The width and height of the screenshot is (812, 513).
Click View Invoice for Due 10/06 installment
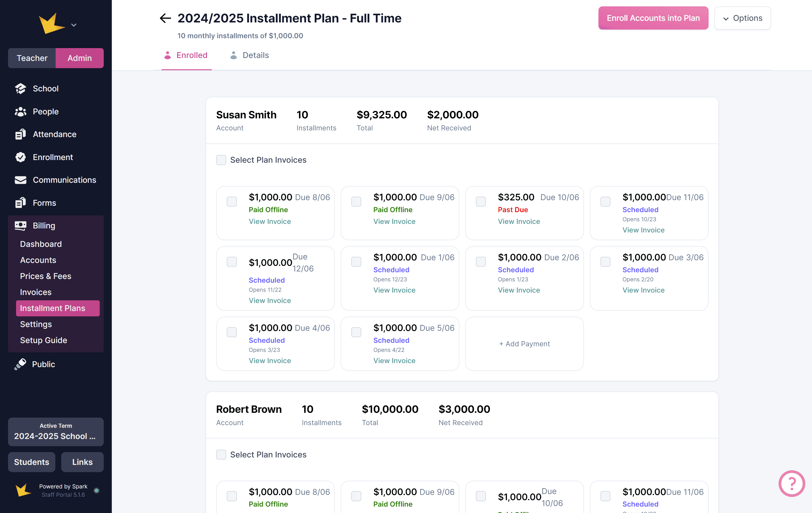pyautogui.click(x=519, y=221)
